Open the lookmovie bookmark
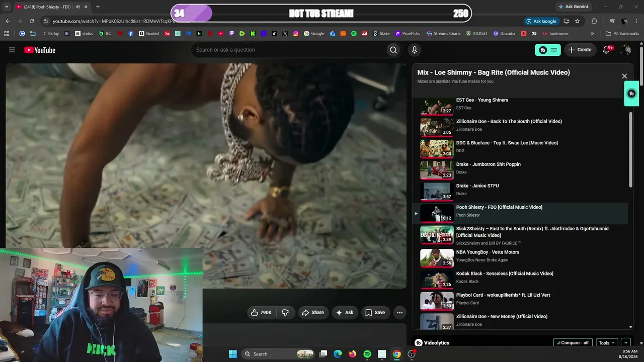 (x=555, y=34)
